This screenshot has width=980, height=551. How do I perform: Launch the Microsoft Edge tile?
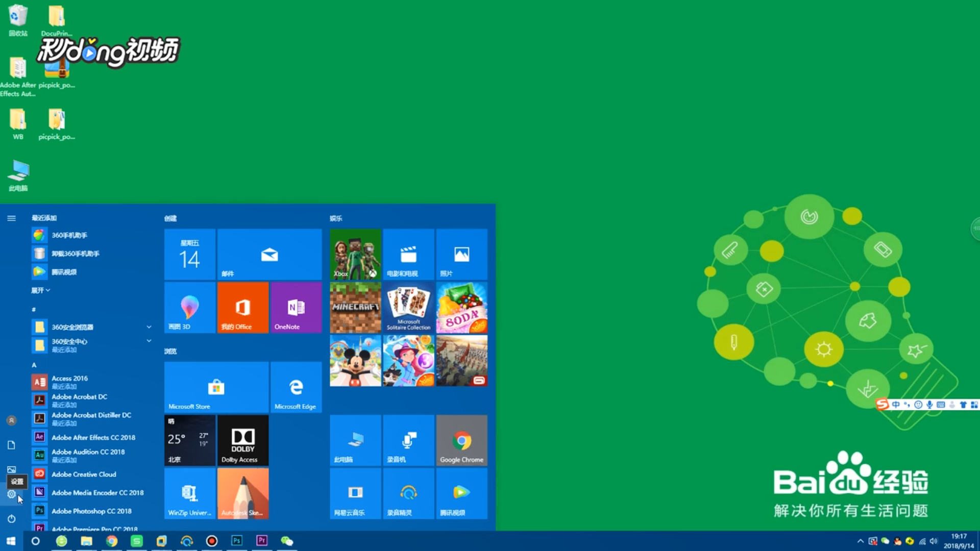point(296,387)
